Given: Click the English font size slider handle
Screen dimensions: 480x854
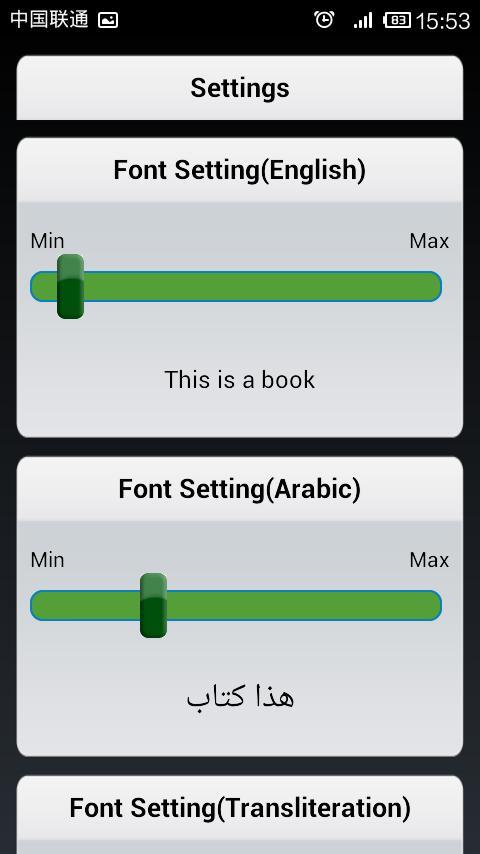Looking at the screenshot, I should (70, 286).
